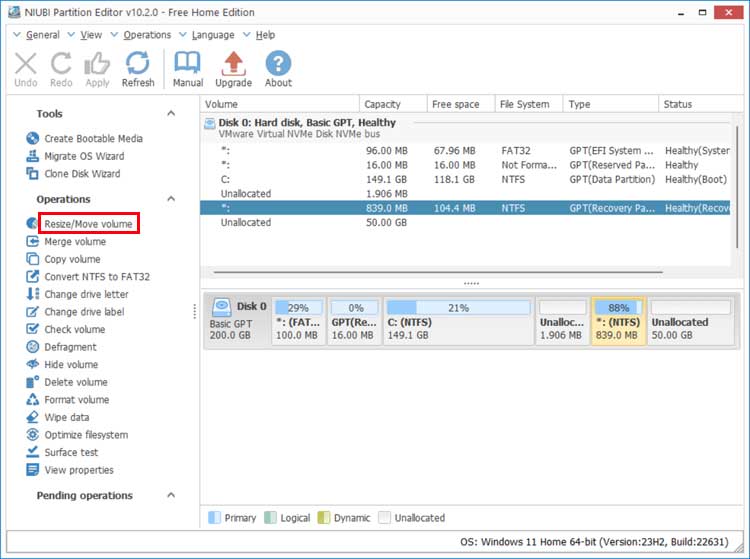The height and width of the screenshot is (559, 750).
Task: Click the Undo toolbar icon
Action: [25, 64]
